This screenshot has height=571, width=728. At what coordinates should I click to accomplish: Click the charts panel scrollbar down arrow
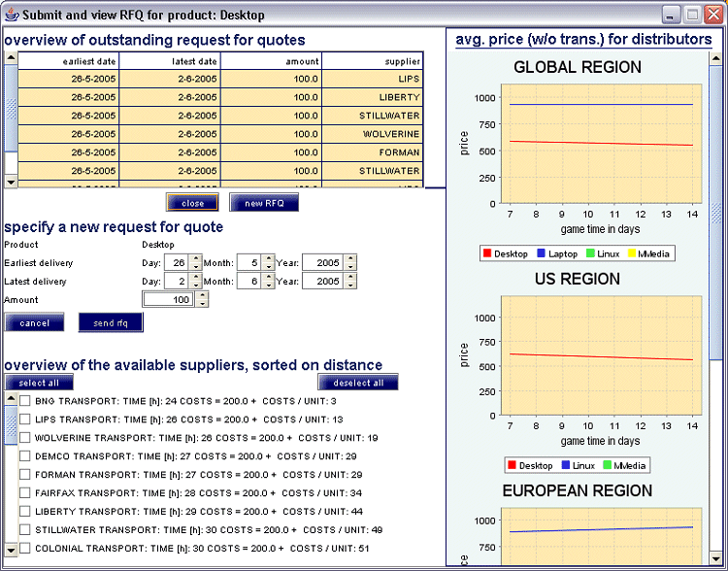point(715,558)
